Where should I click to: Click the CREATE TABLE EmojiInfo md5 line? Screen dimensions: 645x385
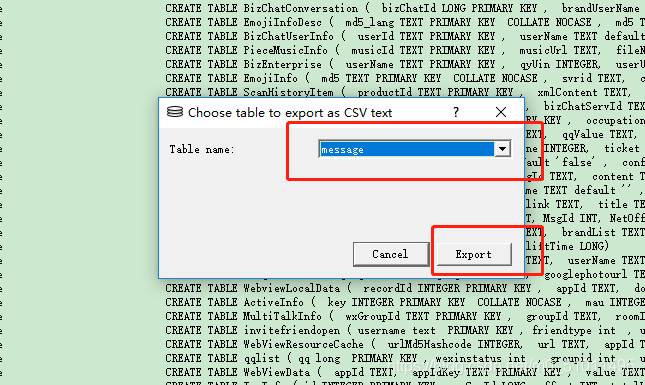click(x=405, y=78)
